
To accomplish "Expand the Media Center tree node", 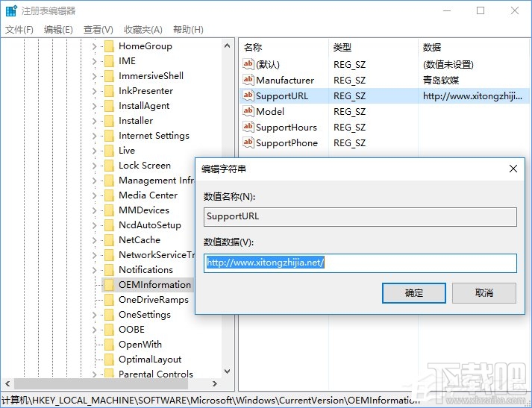I will [x=95, y=195].
